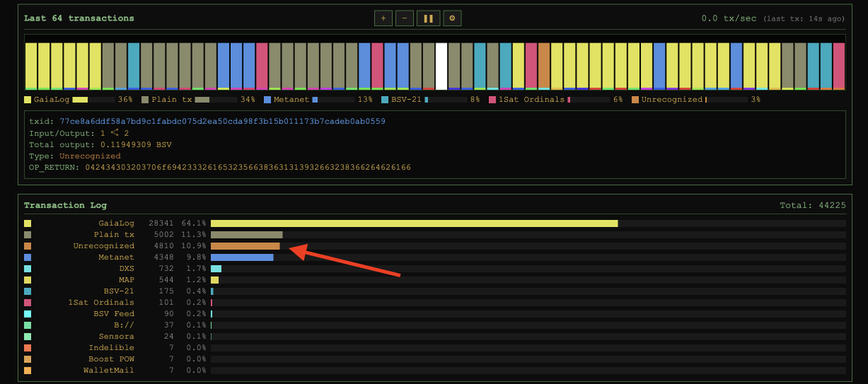868x384 pixels.
Task: Click the GaiaLog count 28341
Action: point(161,224)
